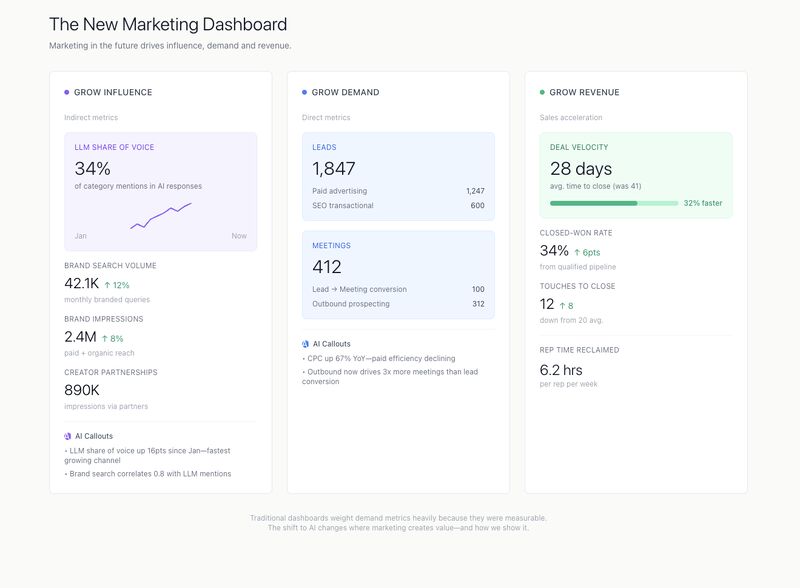Click the SEO transactional row showing 600
This screenshot has width=800, height=588.
(398, 206)
